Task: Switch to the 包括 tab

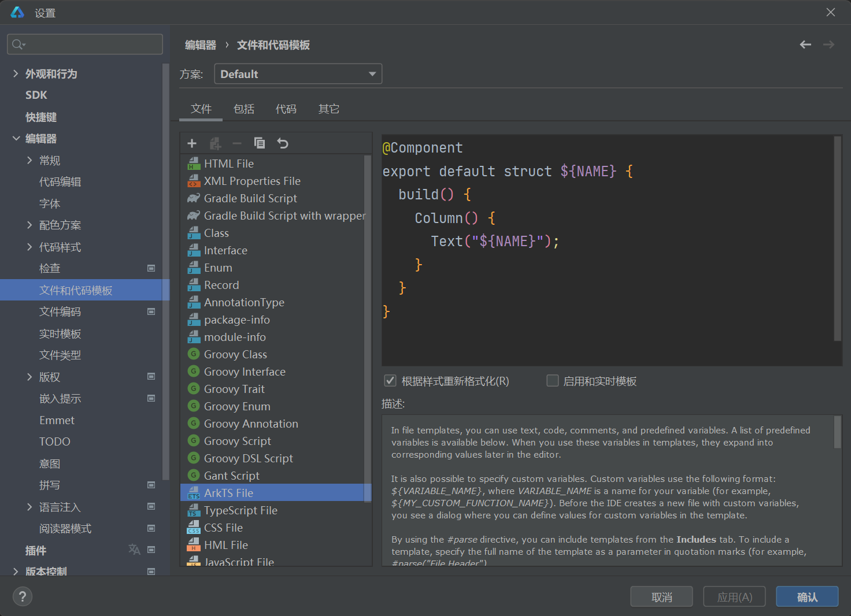Action: point(244,109)
